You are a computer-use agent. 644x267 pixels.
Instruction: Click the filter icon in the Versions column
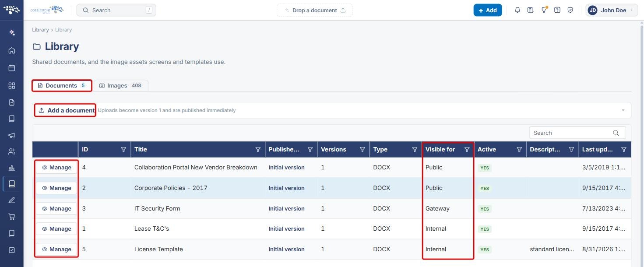click(362, 150)
